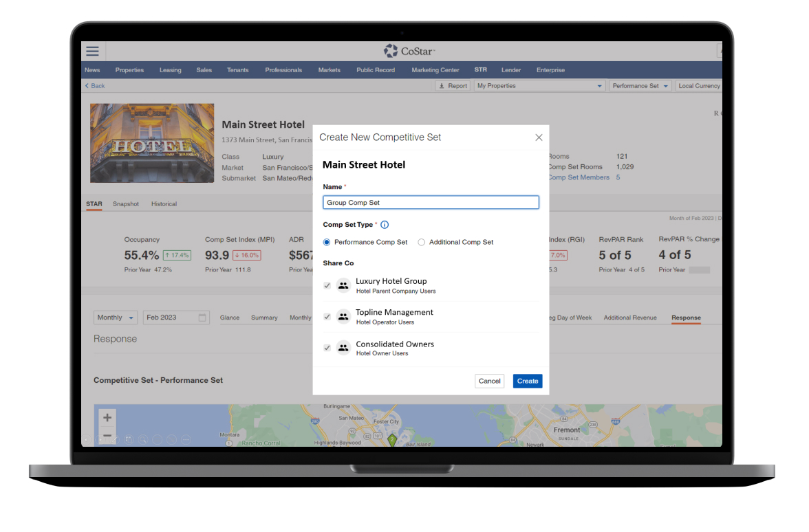Click the Luxury Hotel Group users icon
809x532 pixels.
click(x=343, y=286)
